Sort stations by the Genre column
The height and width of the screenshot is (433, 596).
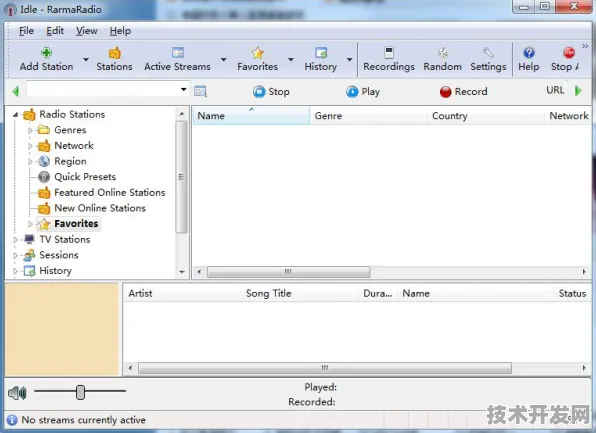368,116
